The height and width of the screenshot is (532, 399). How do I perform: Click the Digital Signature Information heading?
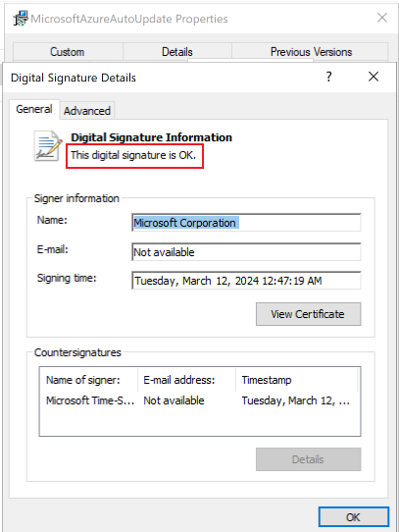(152, 137)
